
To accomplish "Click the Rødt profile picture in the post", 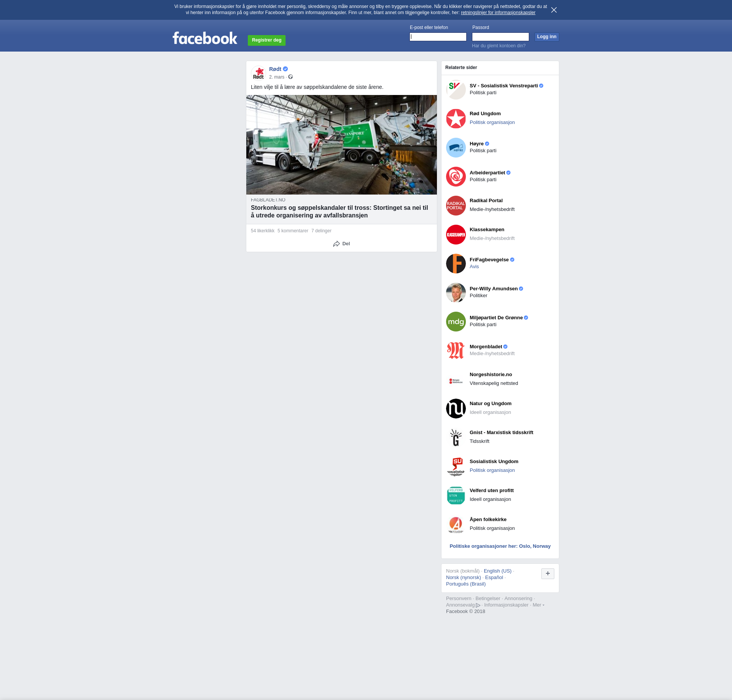I will [x=258, y=73].
